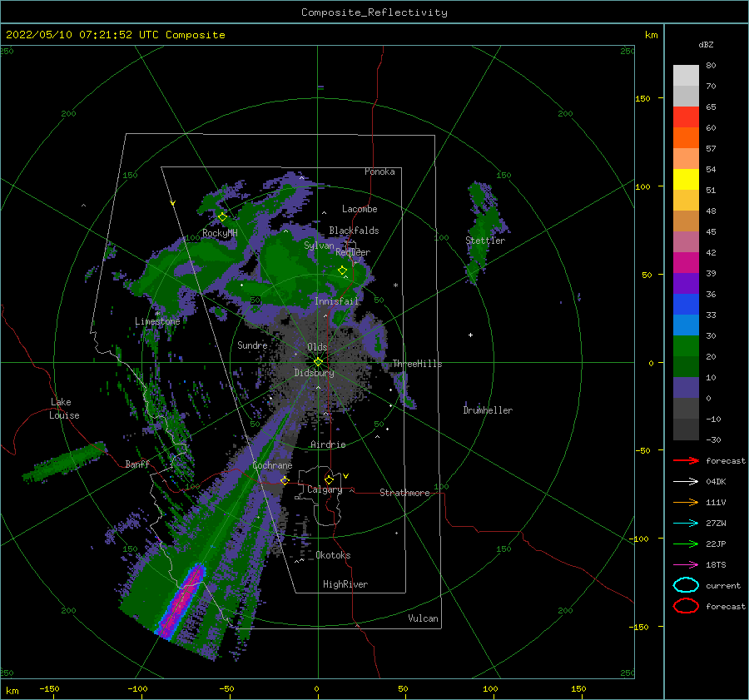Click the Stettler city label
The image size is (749, 700).
tap(485, 241)
